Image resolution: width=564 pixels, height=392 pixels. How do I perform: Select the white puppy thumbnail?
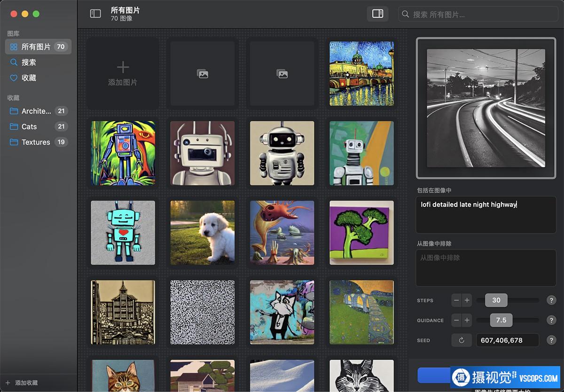pos(202,233)
